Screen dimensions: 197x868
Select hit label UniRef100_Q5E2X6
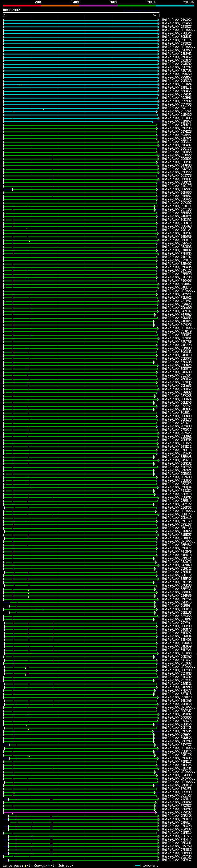coord(177,816)
